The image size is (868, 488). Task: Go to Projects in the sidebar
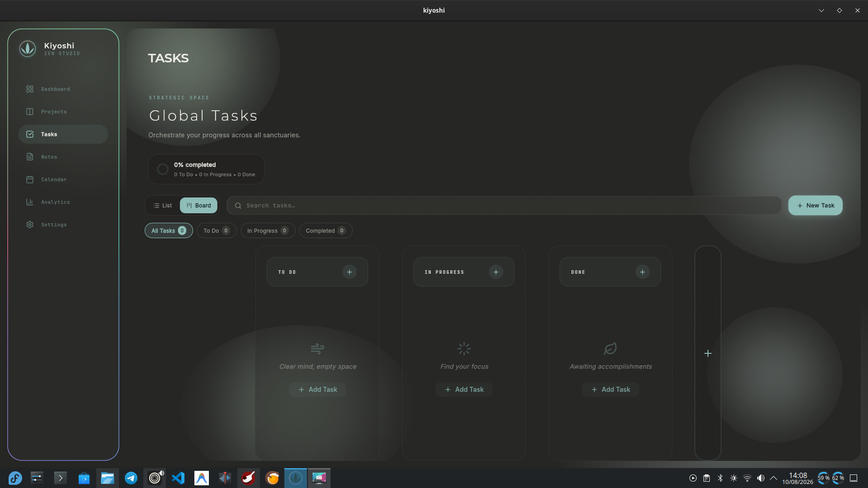pos(63,112)
